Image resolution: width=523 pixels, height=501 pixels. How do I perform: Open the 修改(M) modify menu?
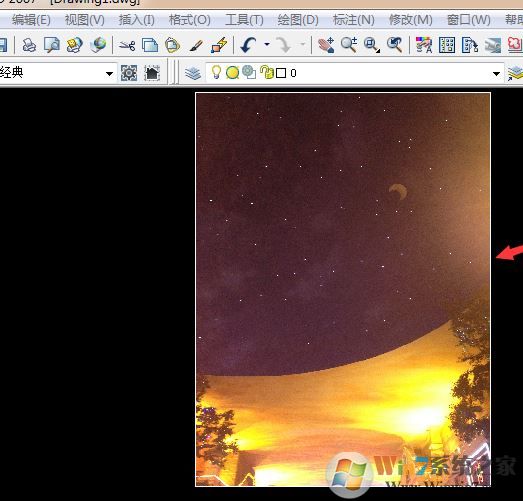pos(411,20)
